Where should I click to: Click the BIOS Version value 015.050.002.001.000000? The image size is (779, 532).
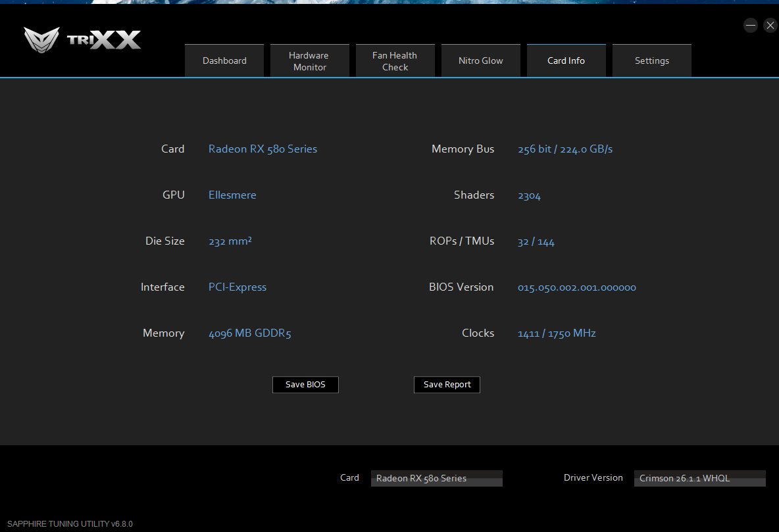click(x=576, y=287)
